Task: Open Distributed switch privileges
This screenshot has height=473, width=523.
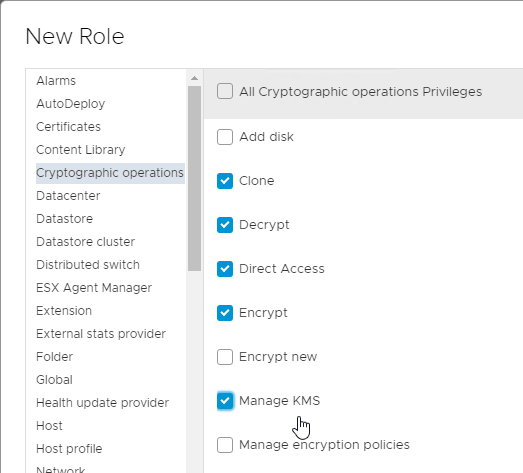Action: point(88,265)
